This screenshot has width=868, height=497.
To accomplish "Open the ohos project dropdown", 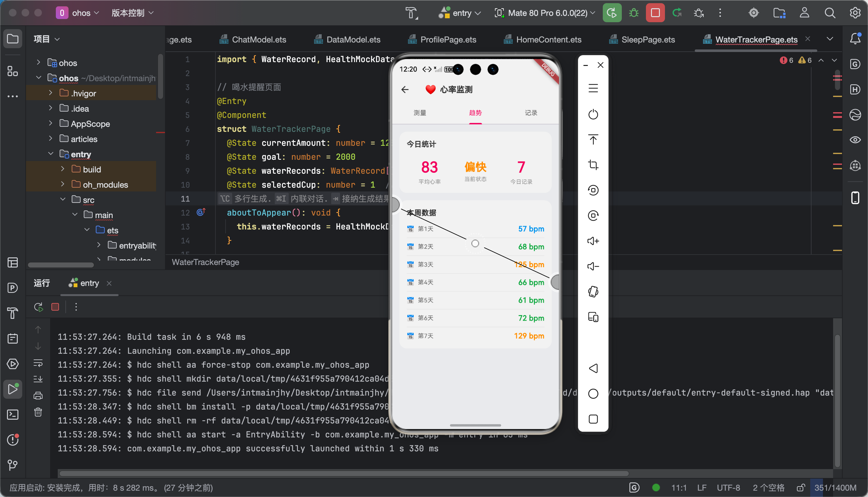I will tap(77, 13).
